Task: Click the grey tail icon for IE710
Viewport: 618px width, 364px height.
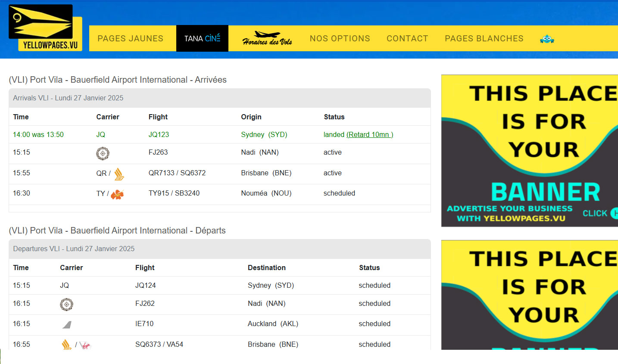Action: [x=67, y=325]
